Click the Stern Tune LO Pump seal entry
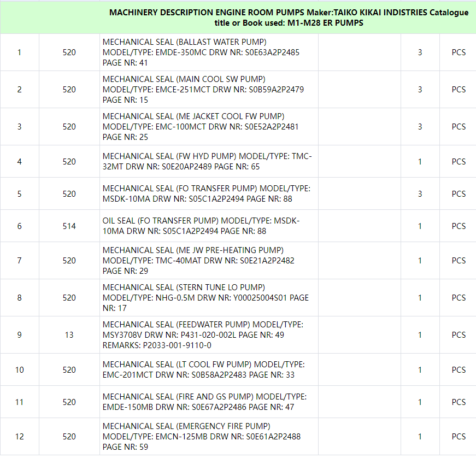Screen dimensions: 476x458 tap(205, 298)
